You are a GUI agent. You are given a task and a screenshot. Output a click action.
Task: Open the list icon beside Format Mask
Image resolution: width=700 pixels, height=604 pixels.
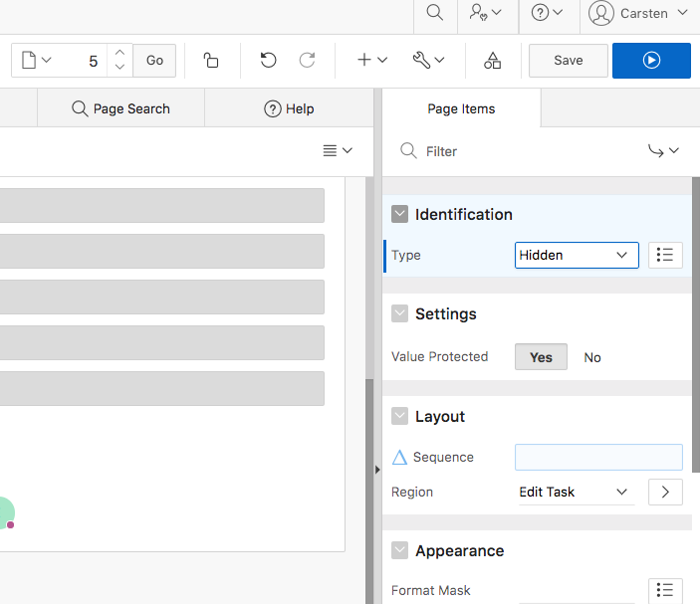click(665, 590)
